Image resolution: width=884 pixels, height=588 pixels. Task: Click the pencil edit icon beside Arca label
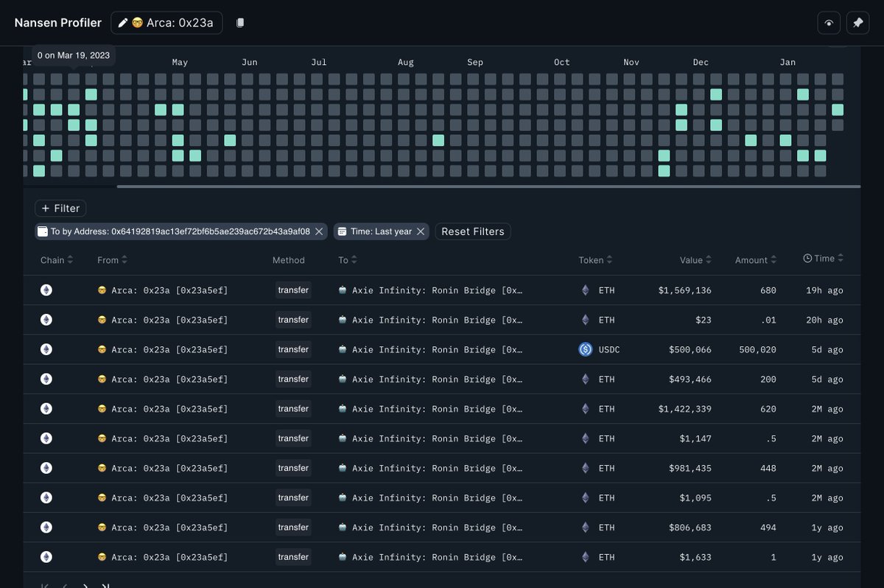click(x=123, y=23)
